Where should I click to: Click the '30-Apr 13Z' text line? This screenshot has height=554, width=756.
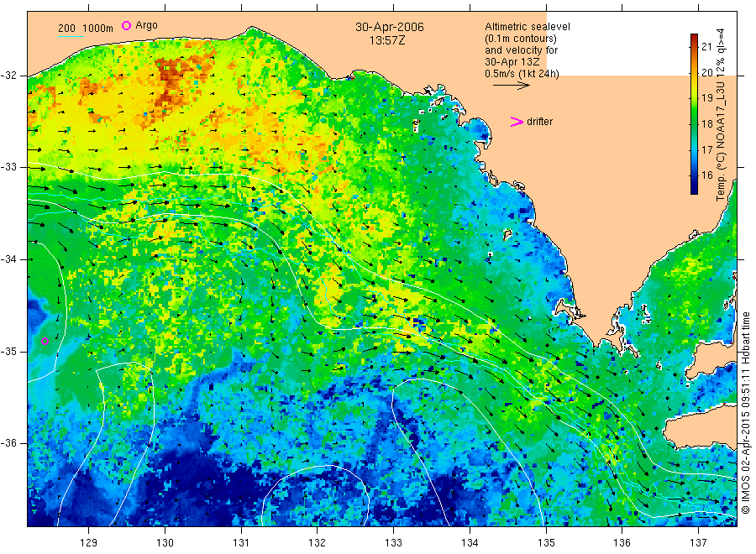[512, 61]
